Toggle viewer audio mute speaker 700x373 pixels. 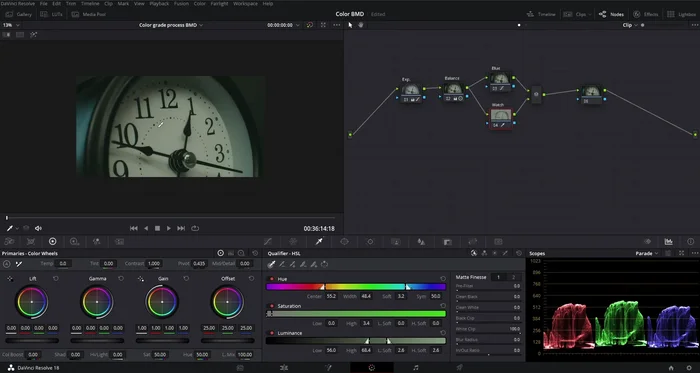(x=38, y=228)
